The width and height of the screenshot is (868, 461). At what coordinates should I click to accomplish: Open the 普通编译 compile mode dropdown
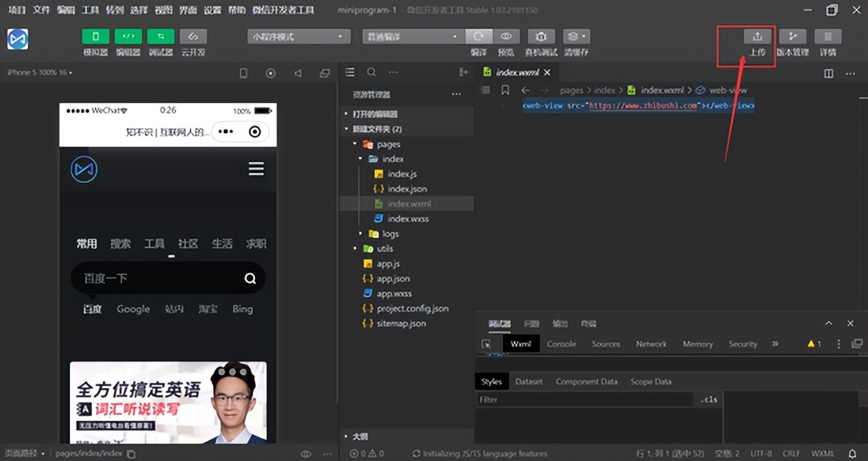point(412,36)
